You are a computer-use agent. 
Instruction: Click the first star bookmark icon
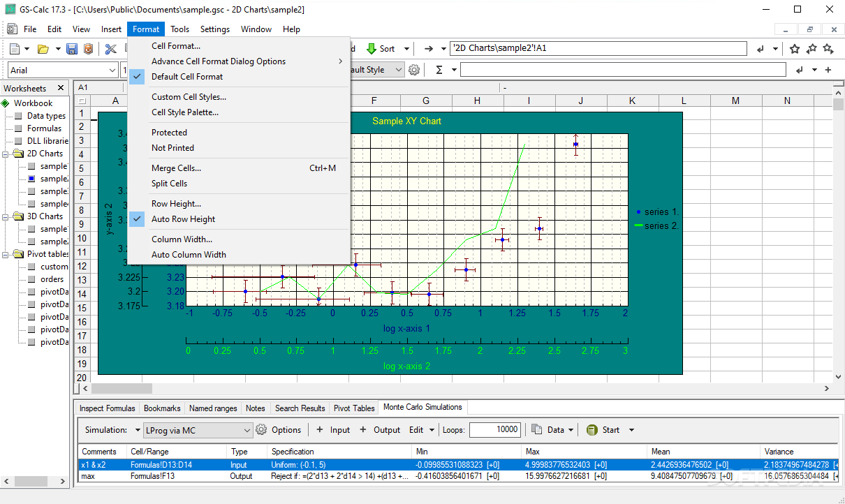coord(795,49)
